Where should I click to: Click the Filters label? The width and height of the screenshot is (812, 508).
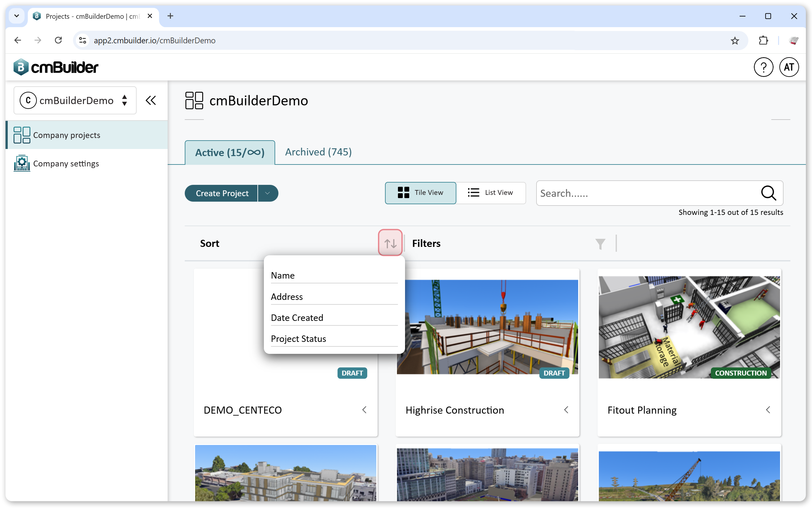tap(426, 243)
